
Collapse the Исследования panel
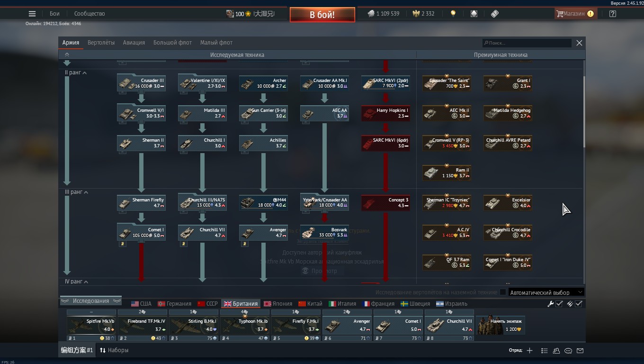91,301
